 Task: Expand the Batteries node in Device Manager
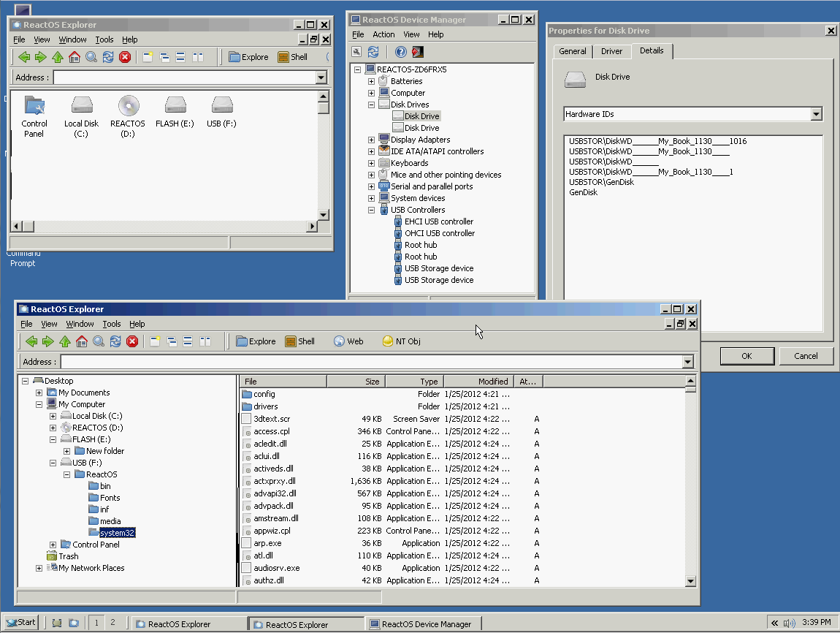tap(371, 80)
